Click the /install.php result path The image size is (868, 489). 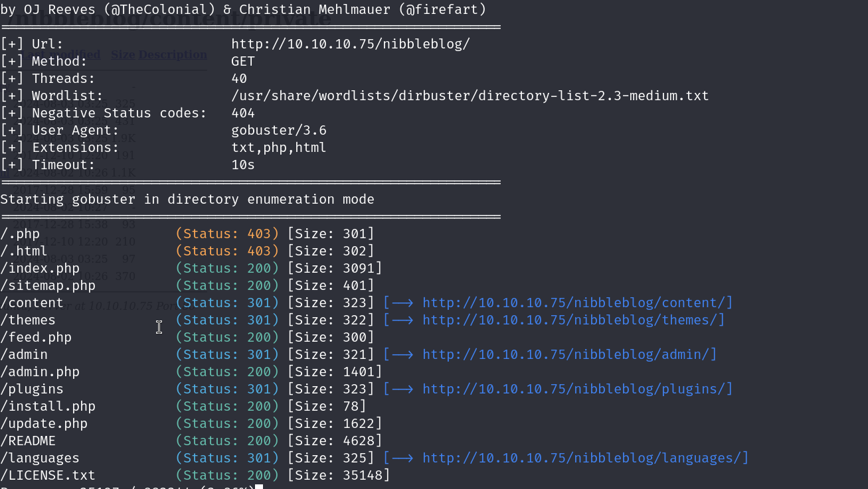[48, 407]
